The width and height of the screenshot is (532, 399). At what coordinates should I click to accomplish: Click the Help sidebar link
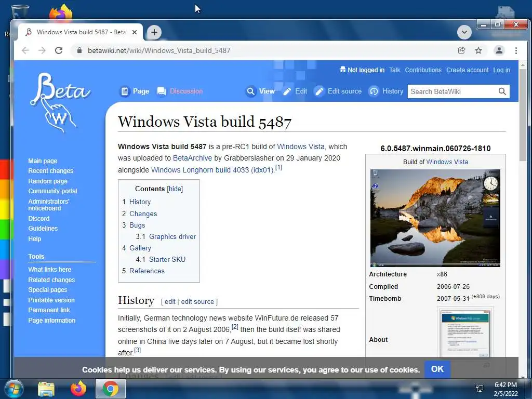(x=35, y=238)
